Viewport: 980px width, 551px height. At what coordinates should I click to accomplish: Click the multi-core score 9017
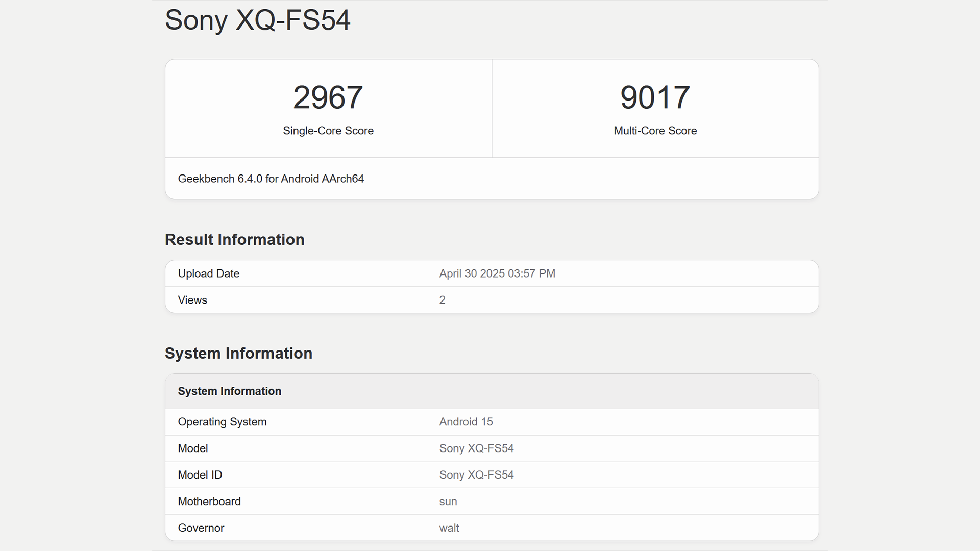(655, 97)
